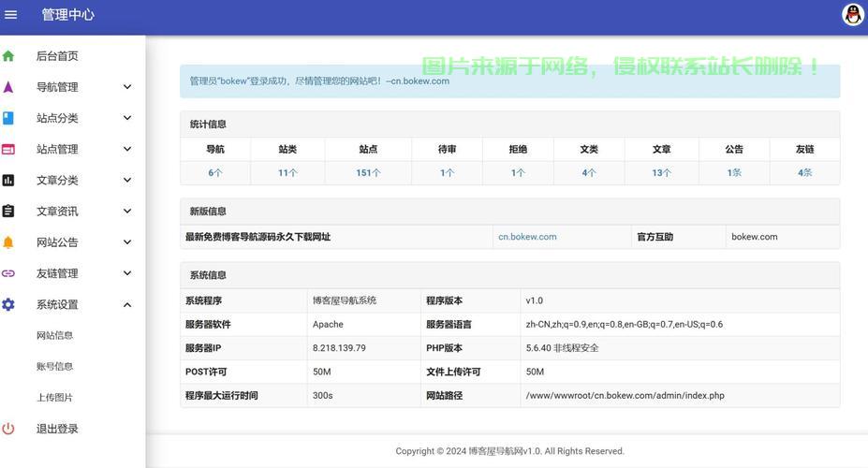This screenshot has width=868, height=468.
Task: Expand the 导航管理 chevron
Action: tap(127, 87)
